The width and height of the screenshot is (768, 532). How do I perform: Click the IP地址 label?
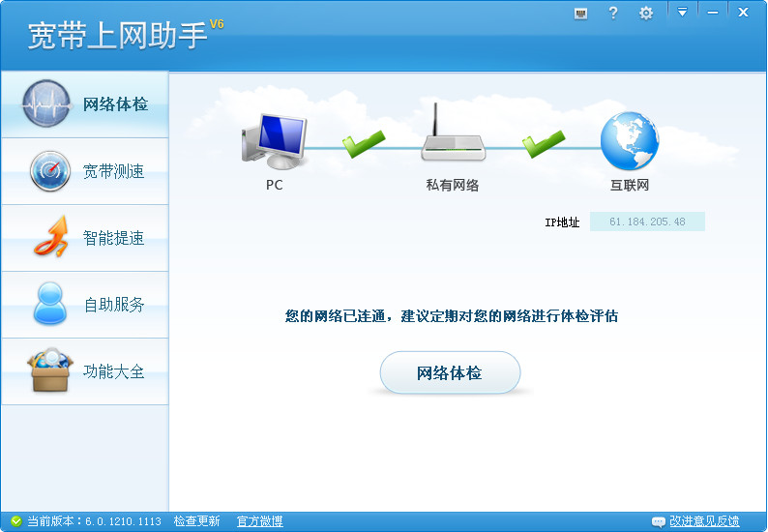pyautogui.click(x=562, y=222)
